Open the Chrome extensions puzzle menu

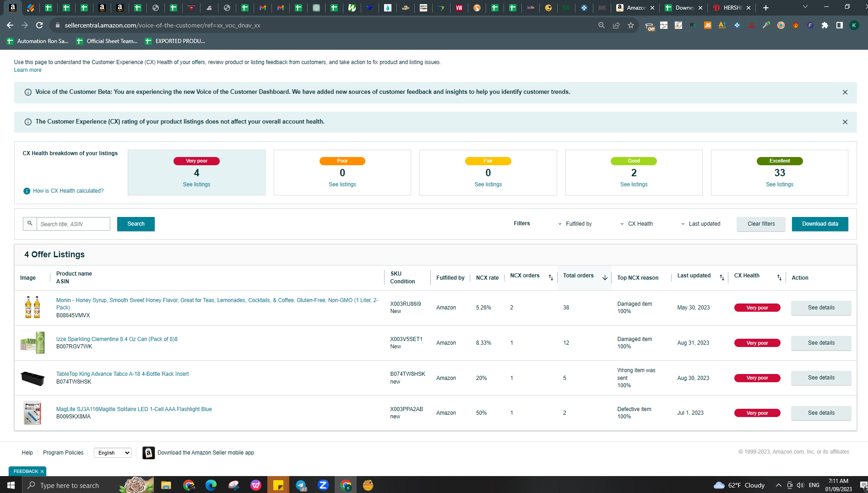pos(825,25)
